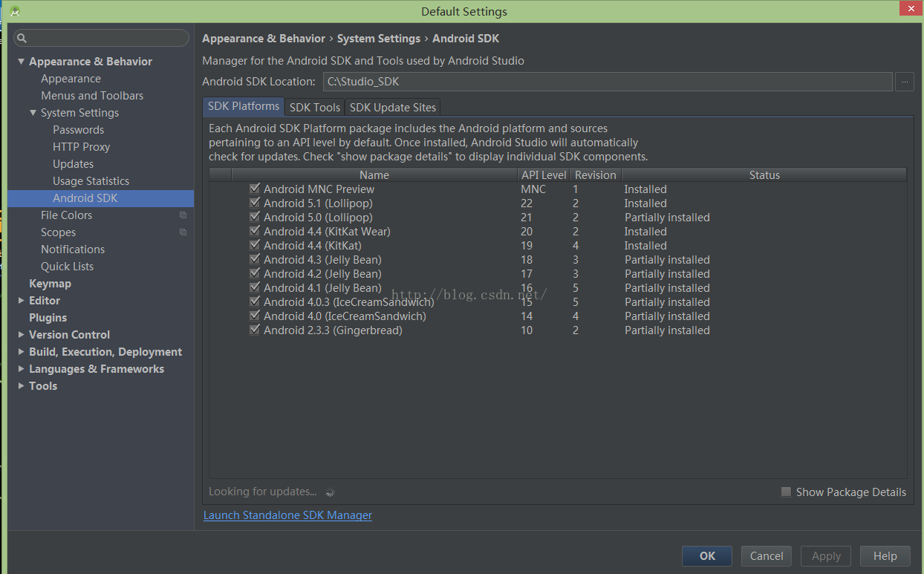This screenshot has width=924, height=574.
Task: Uncheck Android MNC Preview checkbox
Action: 255,189
